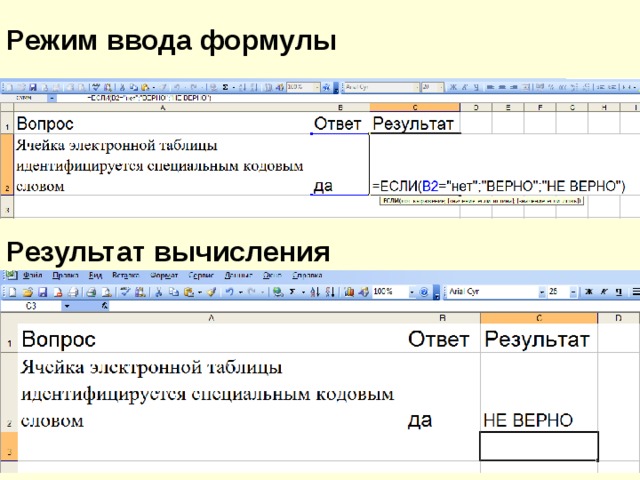The image size is (640, 480).
Task: Select row 2 header in result window
Action: pyautogui.click(x=9, y=392)
